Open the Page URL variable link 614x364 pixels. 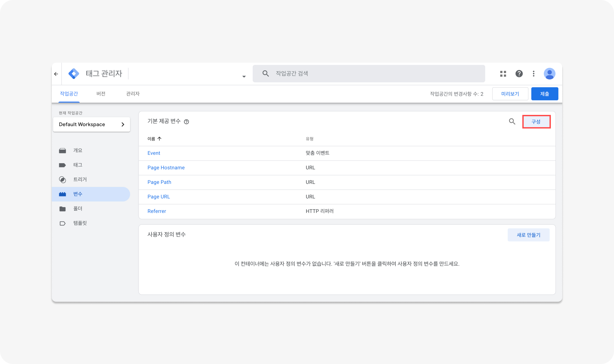click(159, 196)
